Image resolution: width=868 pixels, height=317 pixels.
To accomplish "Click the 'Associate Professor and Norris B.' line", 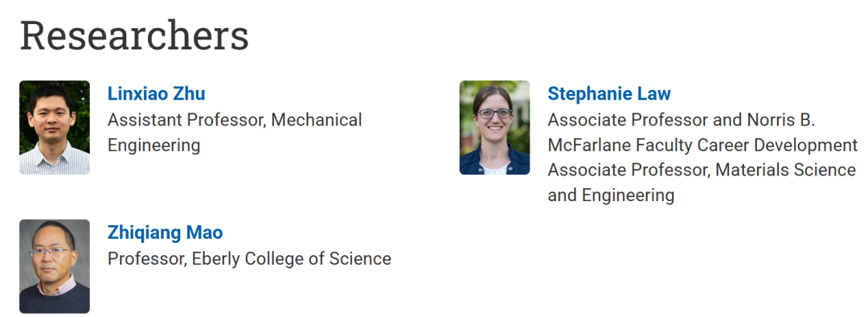I will click(x=682, y=120).
